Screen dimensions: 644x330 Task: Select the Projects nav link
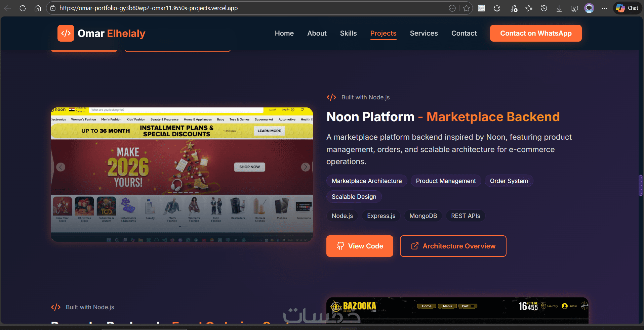click(384, 33)
